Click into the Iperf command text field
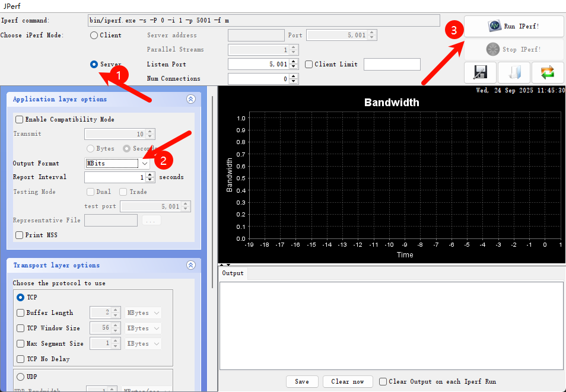The image size is (566, 392). click(x=263, y=21)
